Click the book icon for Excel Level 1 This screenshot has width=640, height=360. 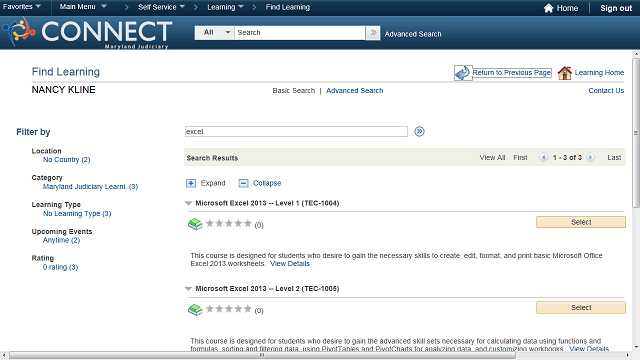tap(195, 224)
